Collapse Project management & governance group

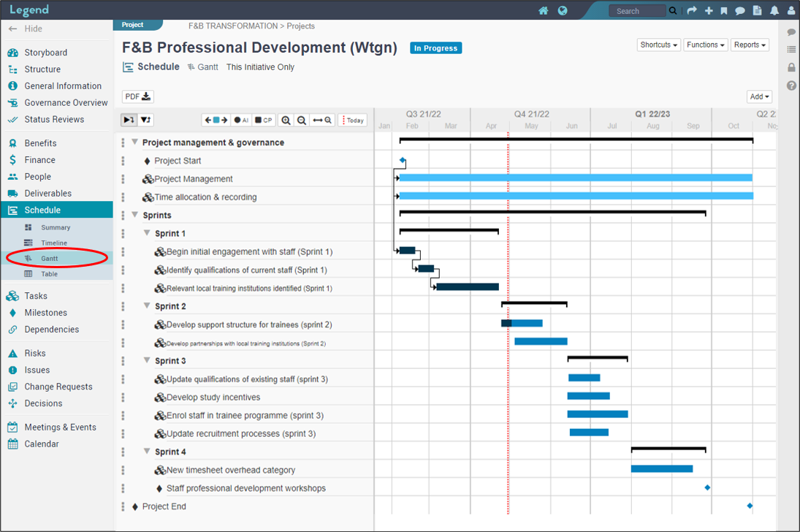[x=134, y=142]
